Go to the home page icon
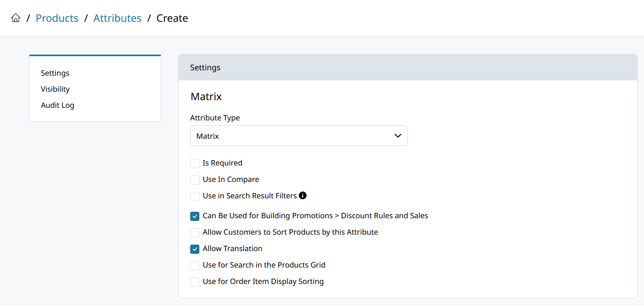 (x=16, y=18)
